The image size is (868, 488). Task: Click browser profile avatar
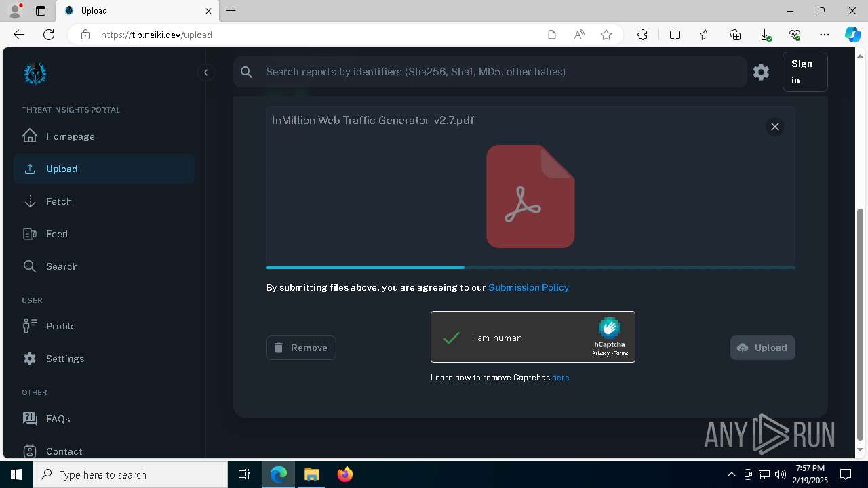[15, 11]
